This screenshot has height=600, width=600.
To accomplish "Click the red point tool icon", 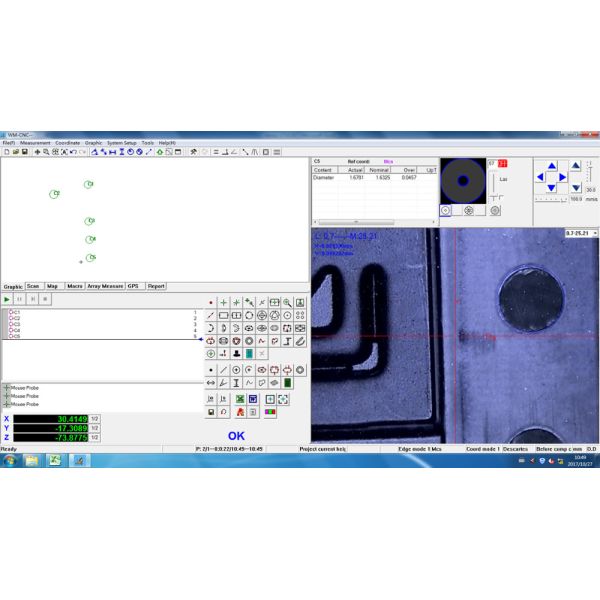I will coord(210,302).
